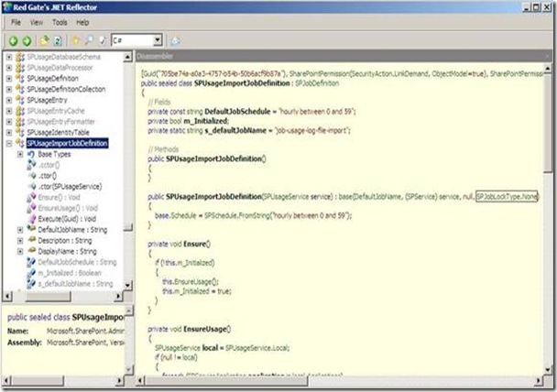Viewport: 557px width, 392px height.
Task: Click the green Forward navigation arrow
Action: [27, 41]
